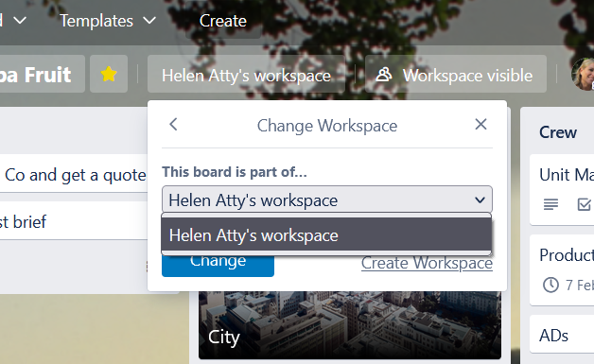Star the board with yellow star icon
The width and height of the screenshot is (594, 364).
point(109,74)
